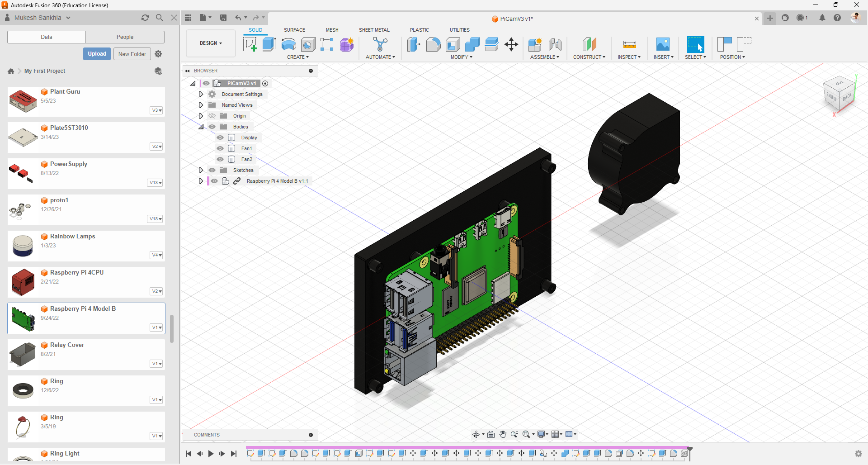Screen dimensions: 868x465
Task: Open the PowerSupply V13 version dropdown
Action: tap(155, 183)
